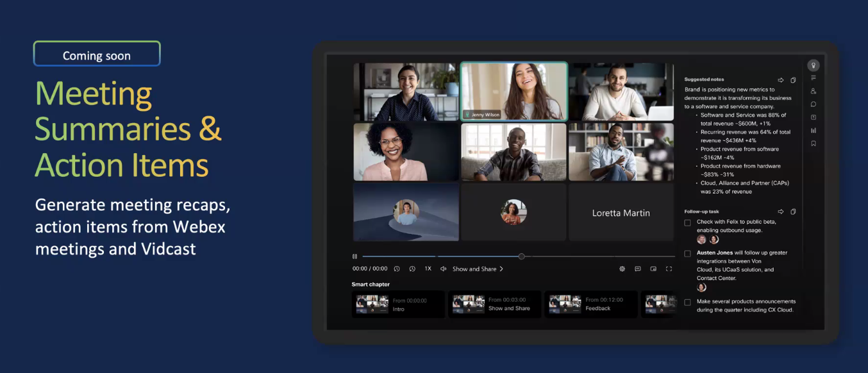Click the rewind clock icon
The image size is (868, 373).
[x=397, y=269]
